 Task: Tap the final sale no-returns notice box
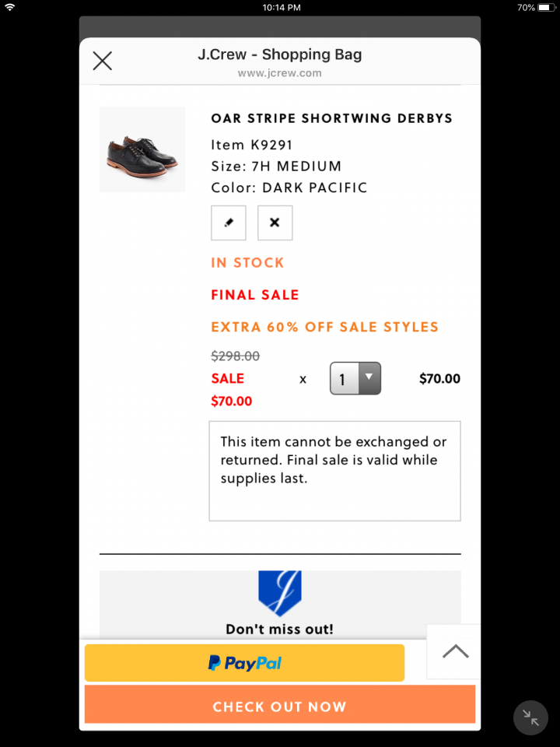pyautogui.click(x=334, y=470)
